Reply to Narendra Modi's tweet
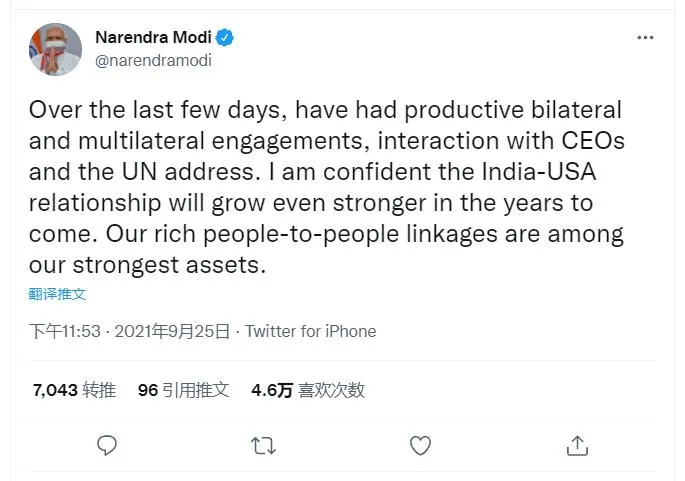685x481 pixels. [107, 445]
